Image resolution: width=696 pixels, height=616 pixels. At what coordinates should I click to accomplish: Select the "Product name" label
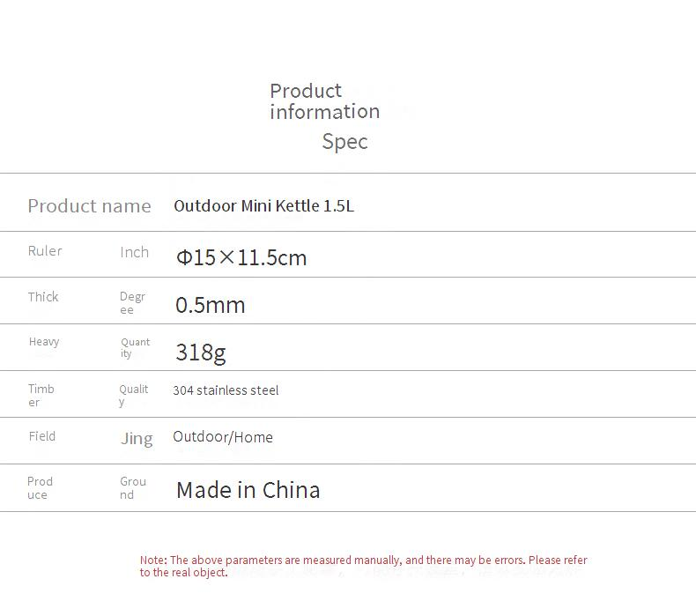click(x=89, y=206)
